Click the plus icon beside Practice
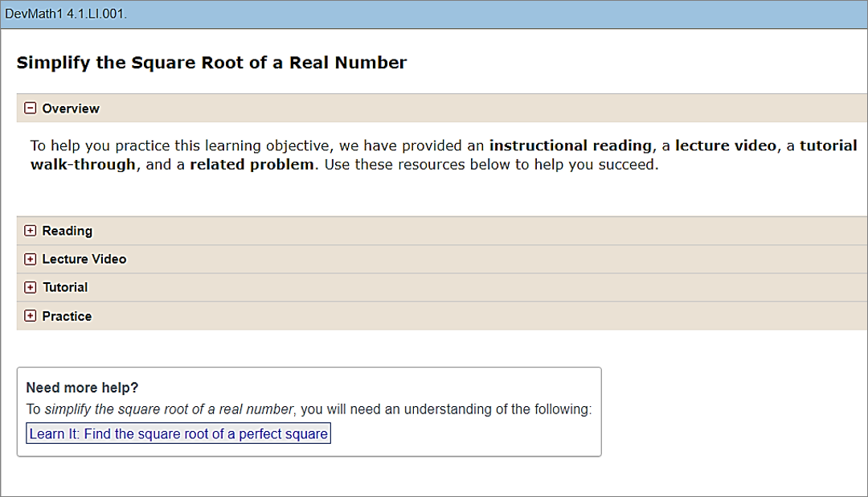868x497 pixels. [31, 316]
